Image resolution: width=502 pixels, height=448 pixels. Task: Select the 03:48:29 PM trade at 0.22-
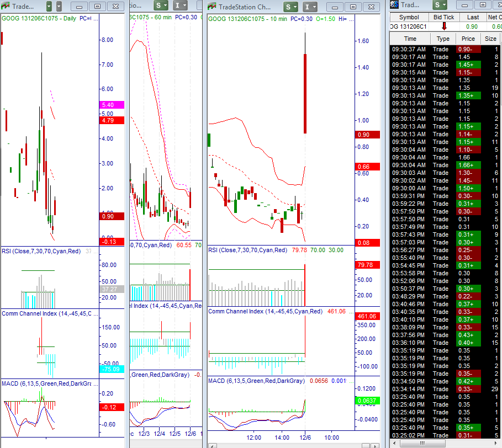tap(445, 296)
